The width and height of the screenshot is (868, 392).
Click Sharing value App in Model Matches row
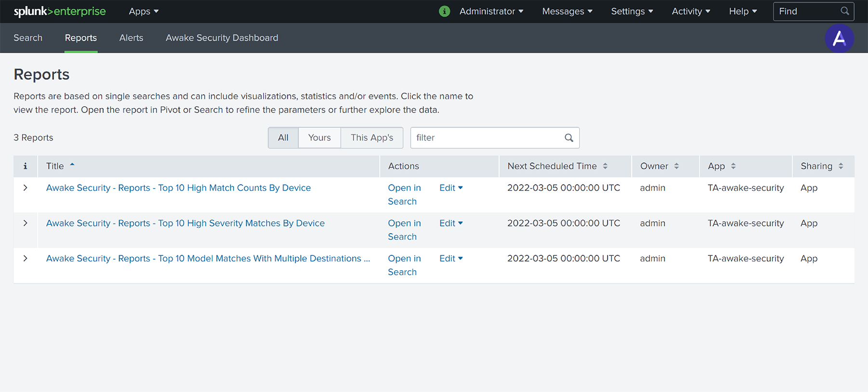[809, 258]
